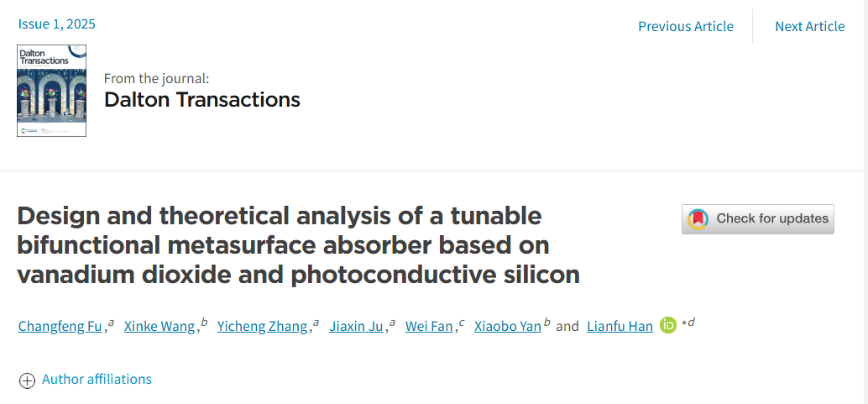Click the From the journal label
The image size is (868, 404).
click(x=157, y=79)
